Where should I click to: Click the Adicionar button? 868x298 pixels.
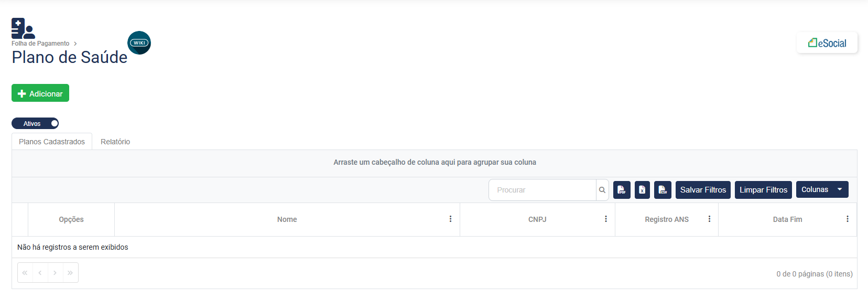click(x=40, y=93)
